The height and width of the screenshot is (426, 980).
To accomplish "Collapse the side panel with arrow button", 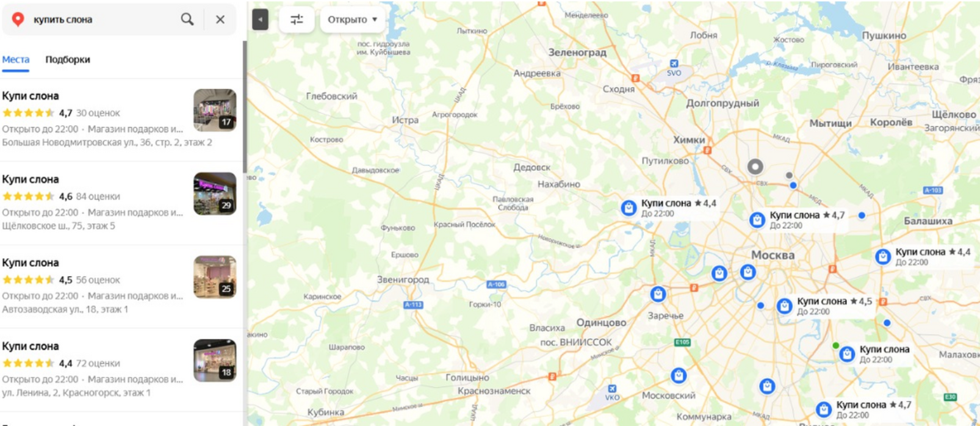I will [x=260, y=20].
